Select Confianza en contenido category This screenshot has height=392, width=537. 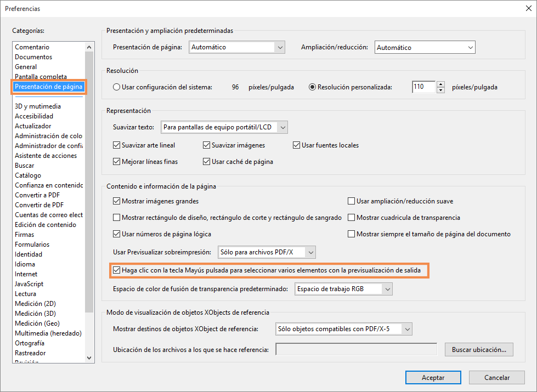(49, 185)
